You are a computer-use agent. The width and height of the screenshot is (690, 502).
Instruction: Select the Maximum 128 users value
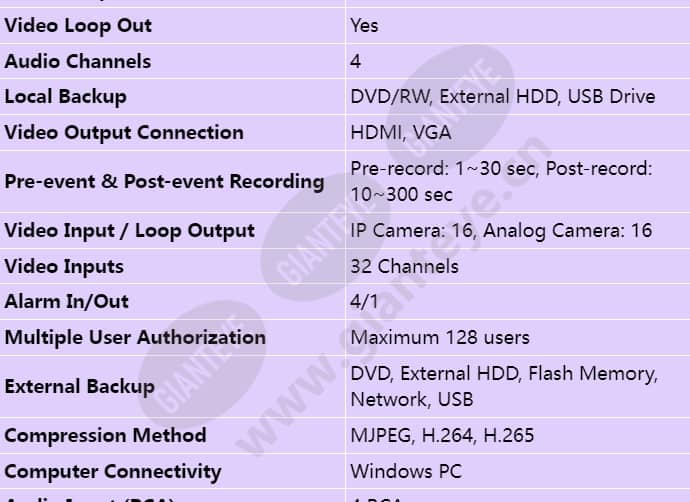click(x=440, y=338)
